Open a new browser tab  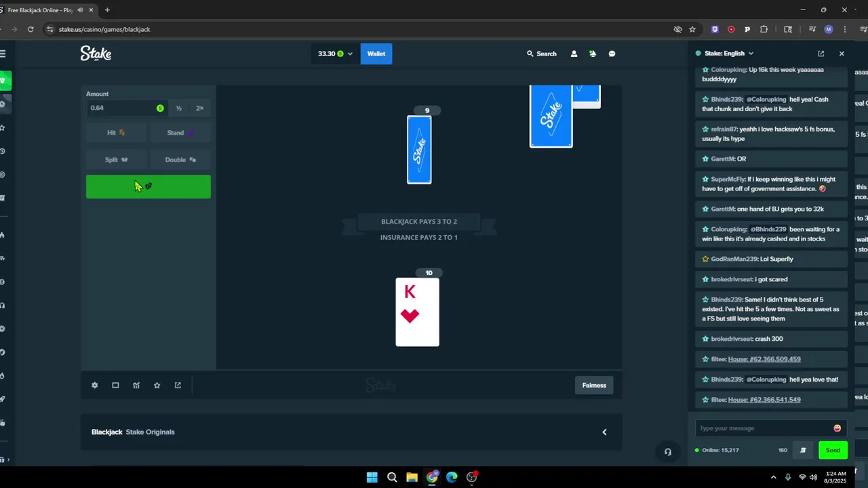107,10
